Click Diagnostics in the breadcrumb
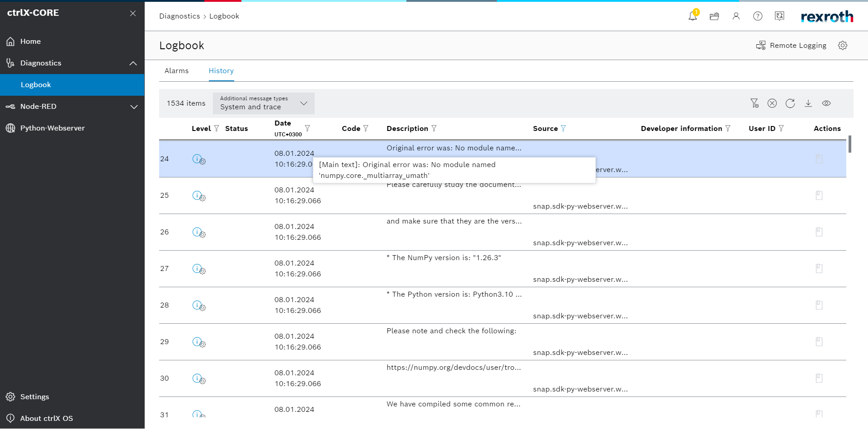Viewport: 868px width, 429px height. coord(179,16)
